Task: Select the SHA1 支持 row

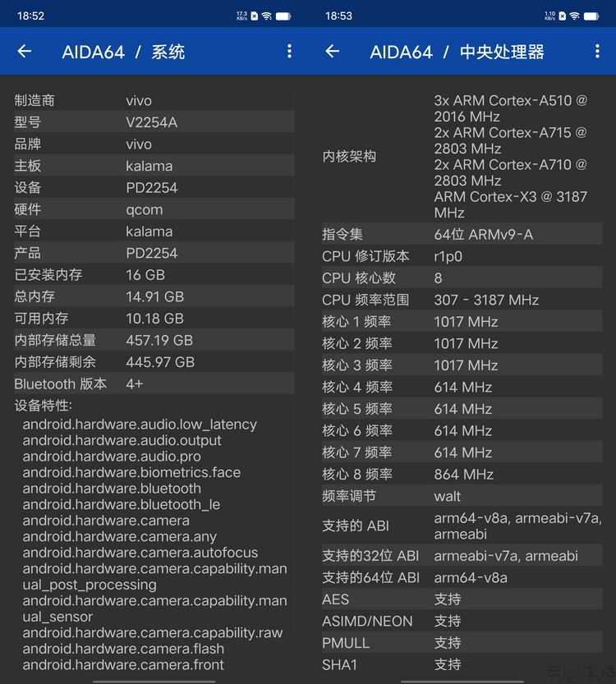Action: (x=462, y=664)
